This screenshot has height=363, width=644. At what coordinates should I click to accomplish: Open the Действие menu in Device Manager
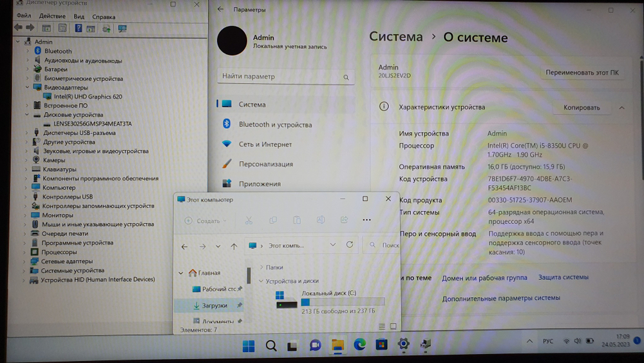click(52, 16)
